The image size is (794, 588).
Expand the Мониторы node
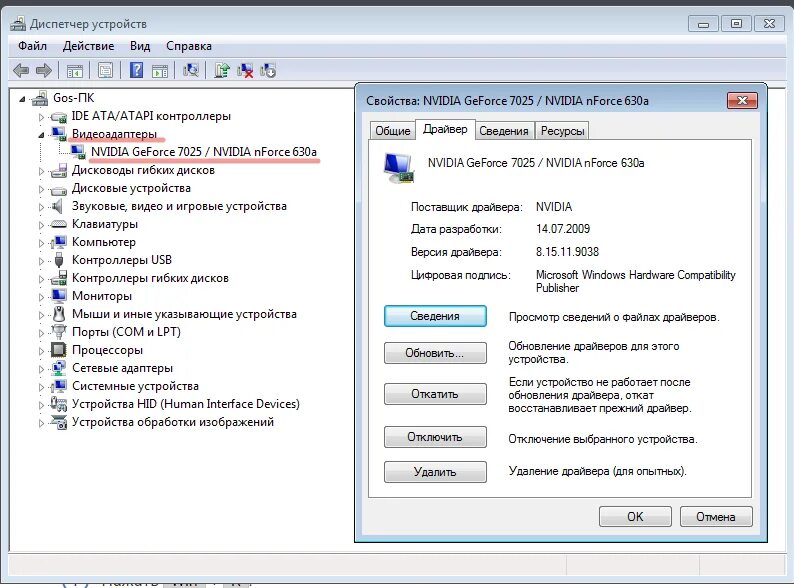(42, 297)
